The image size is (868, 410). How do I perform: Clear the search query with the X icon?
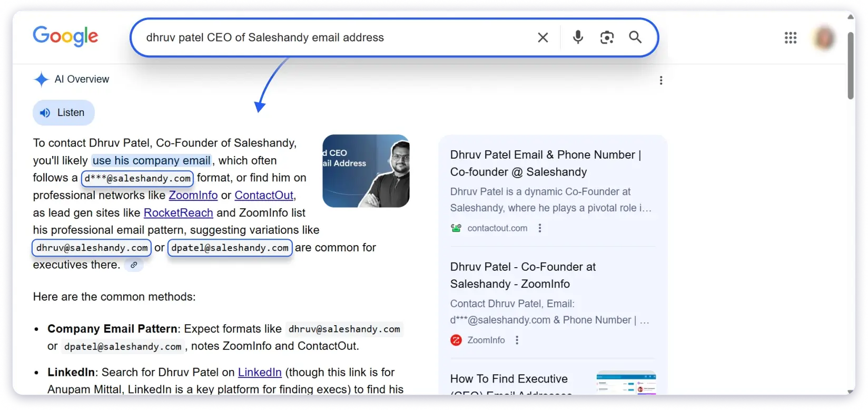coord(543,37)
